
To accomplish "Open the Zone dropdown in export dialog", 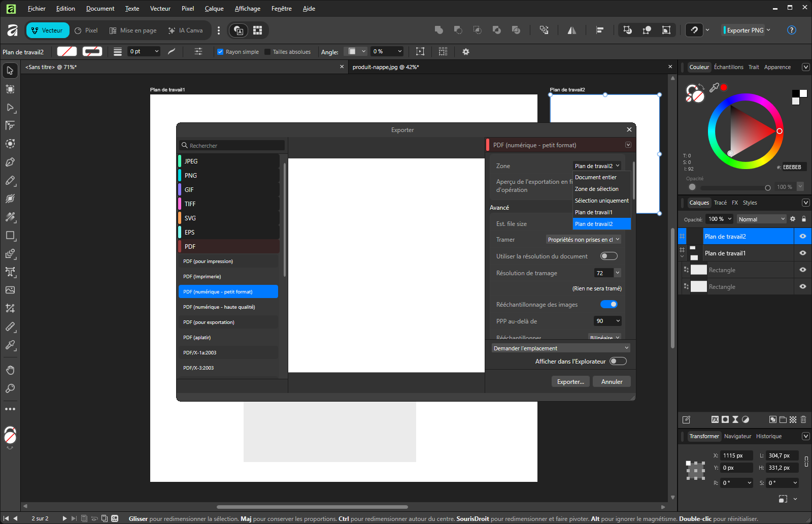I will coord(597,166).
